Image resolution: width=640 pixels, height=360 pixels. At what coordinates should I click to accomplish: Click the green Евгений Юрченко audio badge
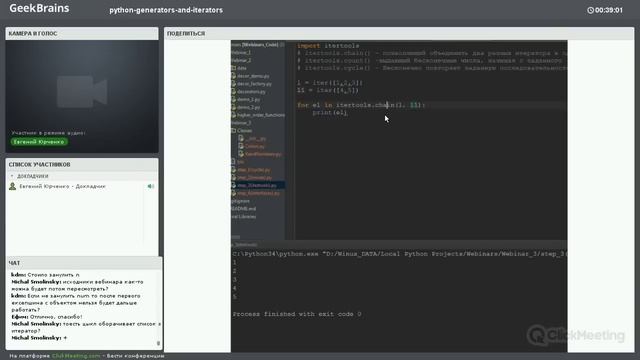tap(39, 142)
